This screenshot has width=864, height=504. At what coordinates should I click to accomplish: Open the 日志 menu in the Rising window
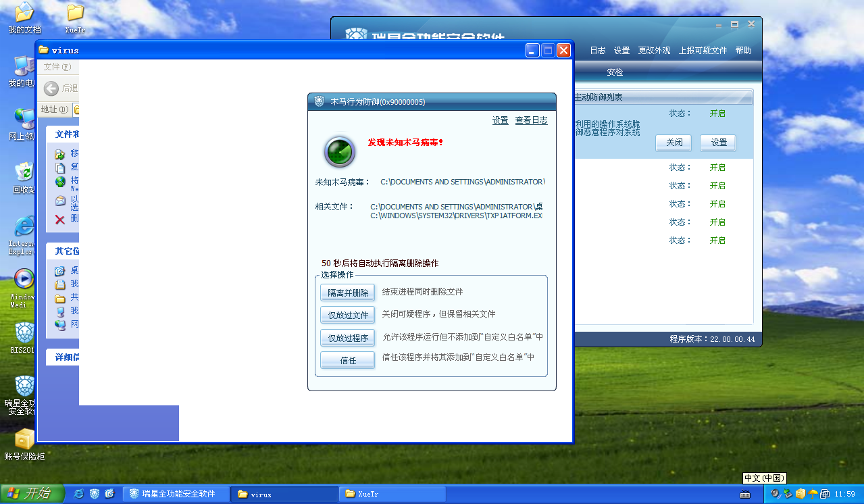pos(598,51)
